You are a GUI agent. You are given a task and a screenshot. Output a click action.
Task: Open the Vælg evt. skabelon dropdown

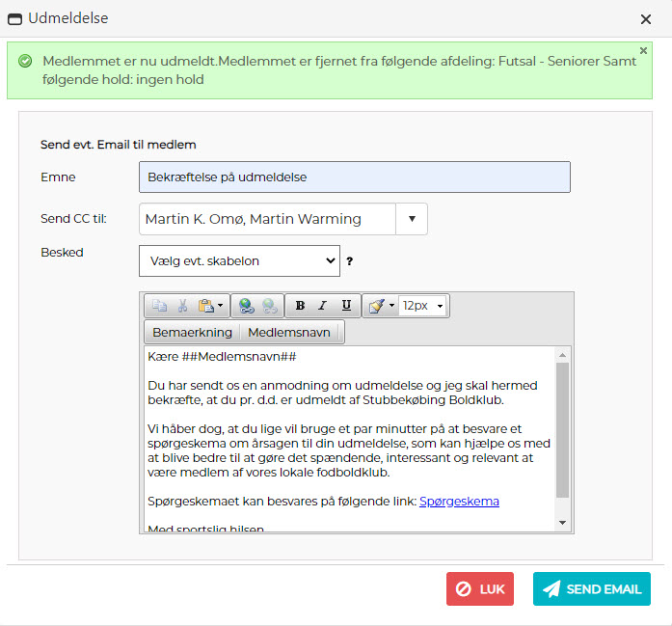[239, 261]
